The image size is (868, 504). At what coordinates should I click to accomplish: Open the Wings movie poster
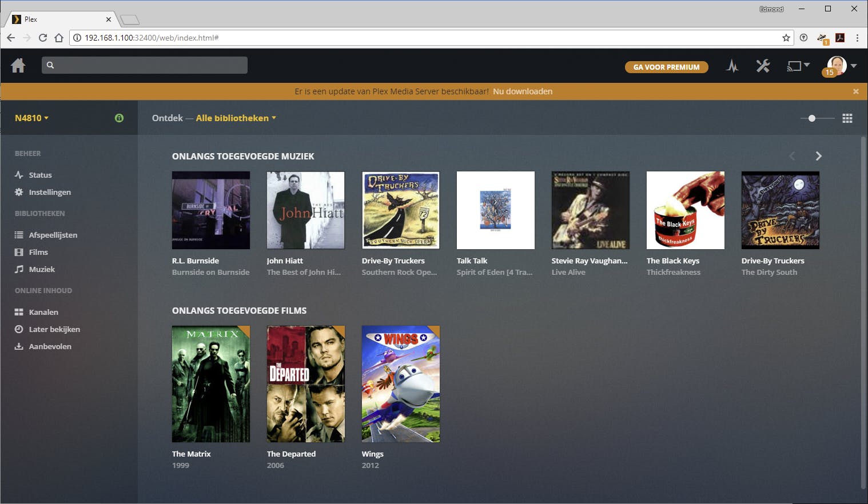[401, 384]
